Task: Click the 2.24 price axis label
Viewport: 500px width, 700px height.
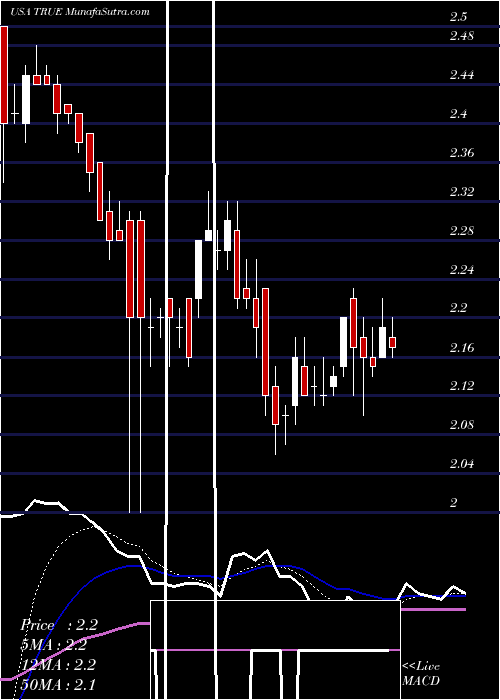Action: point(462,270)
